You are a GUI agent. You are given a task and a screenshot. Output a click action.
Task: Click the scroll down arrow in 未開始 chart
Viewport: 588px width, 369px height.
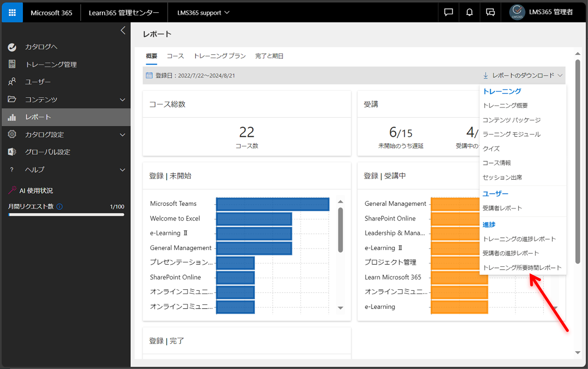[340, 308]
